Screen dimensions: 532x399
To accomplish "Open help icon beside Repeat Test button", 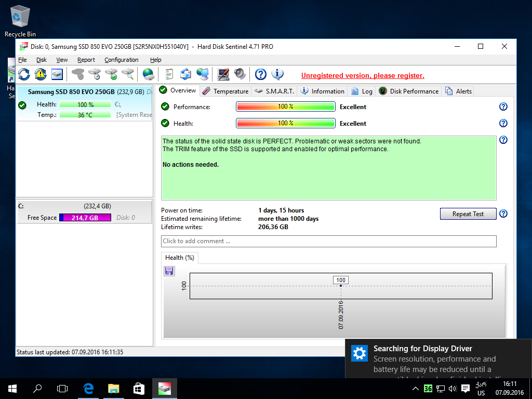I will (503, 214).
